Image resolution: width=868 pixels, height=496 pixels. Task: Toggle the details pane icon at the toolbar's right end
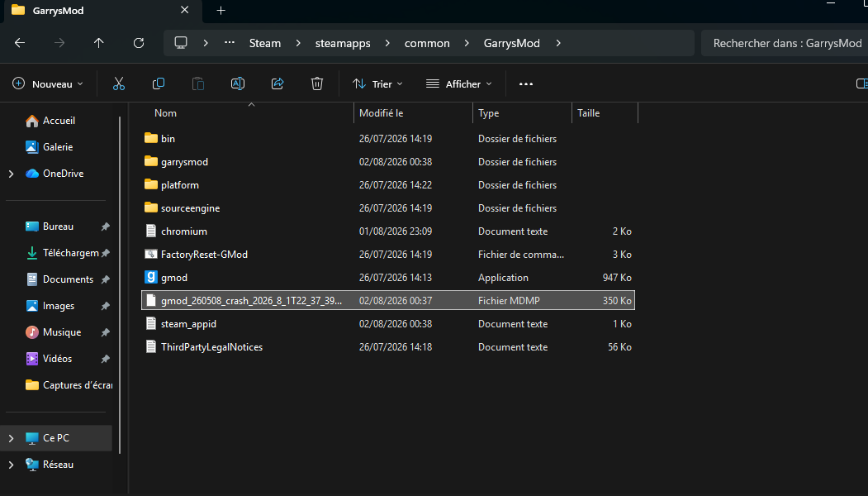tap(861, 83)
